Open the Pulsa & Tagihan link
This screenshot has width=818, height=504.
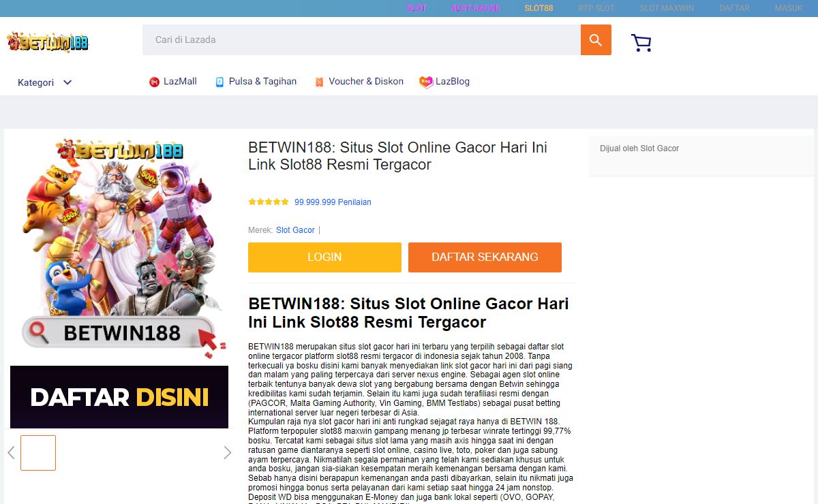262,82
